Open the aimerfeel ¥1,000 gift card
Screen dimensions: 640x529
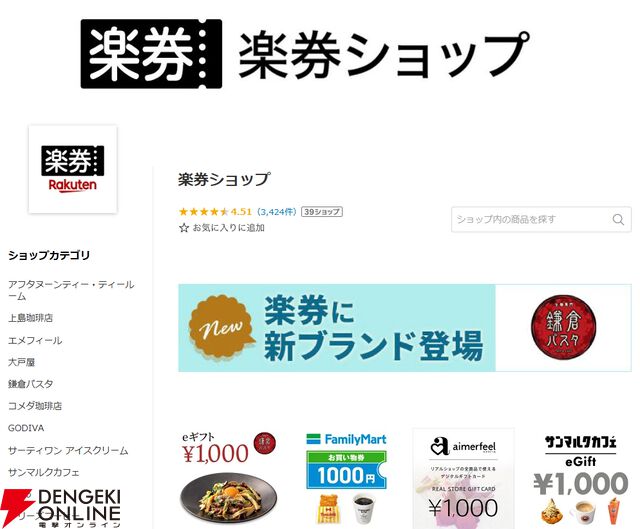463,478
